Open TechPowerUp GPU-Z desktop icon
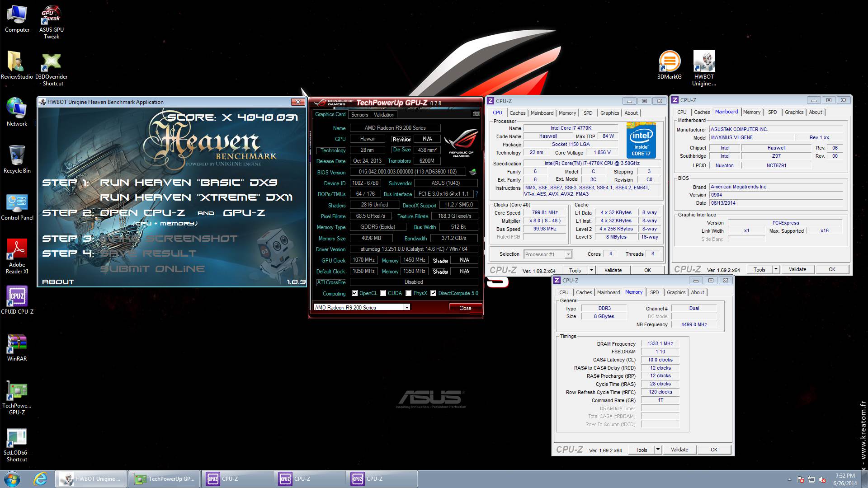Screen dimensions: 868x488 point(17,398)
